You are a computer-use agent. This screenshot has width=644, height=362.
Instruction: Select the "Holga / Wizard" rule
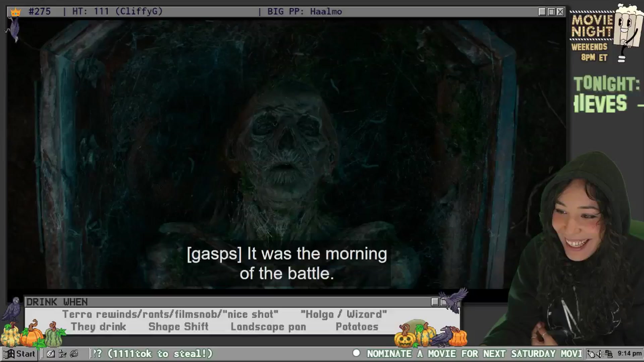[x=344, y=314]
